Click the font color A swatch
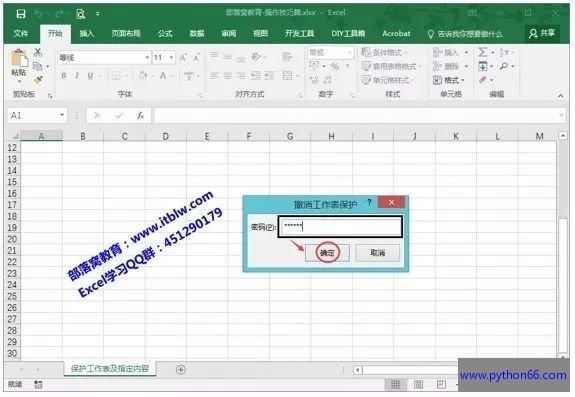This screenshot has height=397, width=575. point(163,76)
